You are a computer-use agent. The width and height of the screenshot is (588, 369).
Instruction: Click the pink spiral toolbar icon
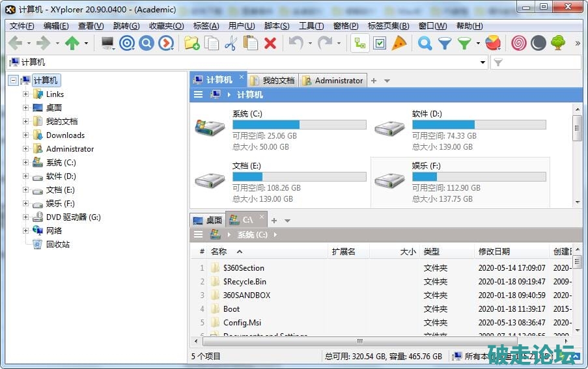pyautogui.click(x=518, y=43)
